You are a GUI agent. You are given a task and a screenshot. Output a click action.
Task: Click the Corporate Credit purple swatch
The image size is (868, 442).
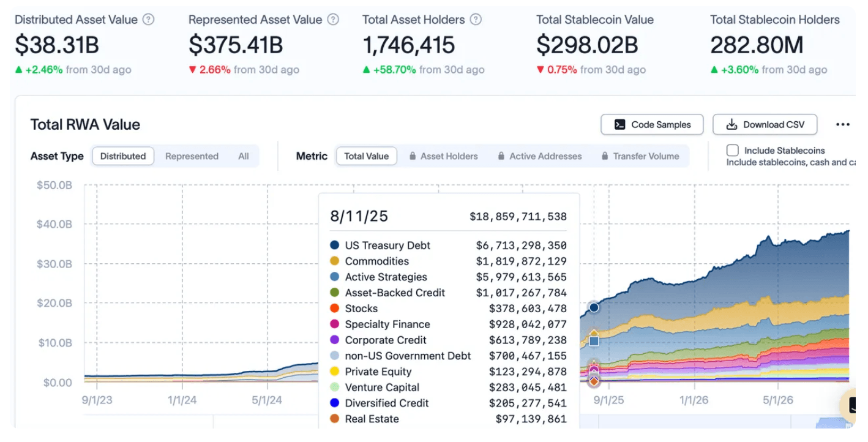[334, 340]
